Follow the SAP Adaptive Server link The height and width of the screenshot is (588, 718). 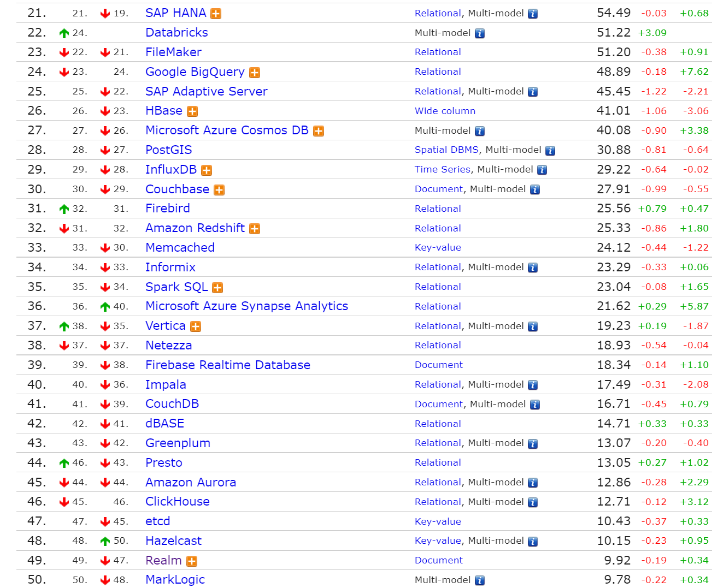pos(207,91)
